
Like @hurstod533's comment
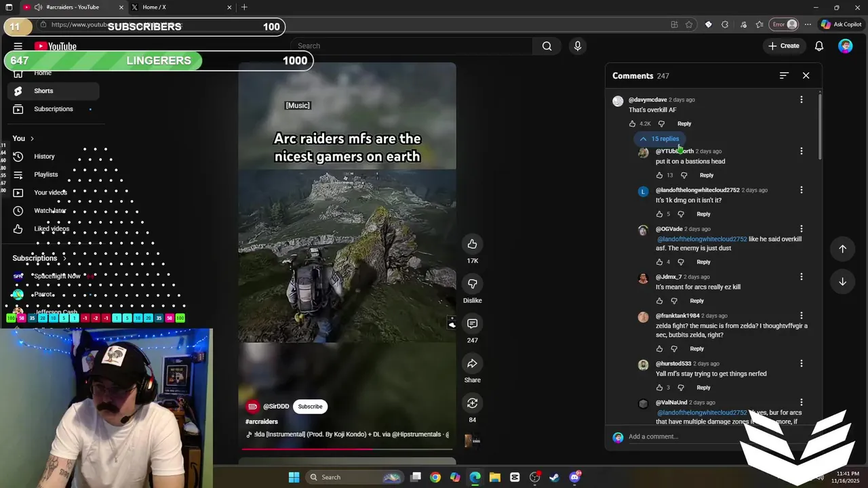pos(659,388)
